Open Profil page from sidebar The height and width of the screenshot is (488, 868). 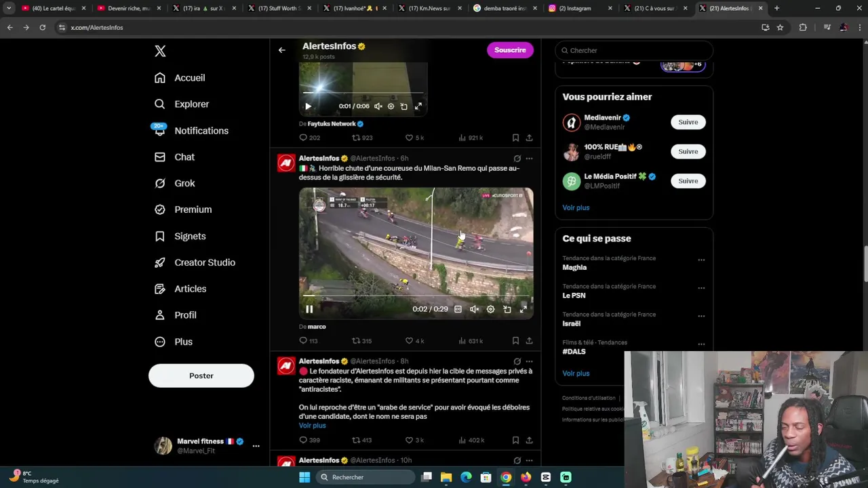175,316
